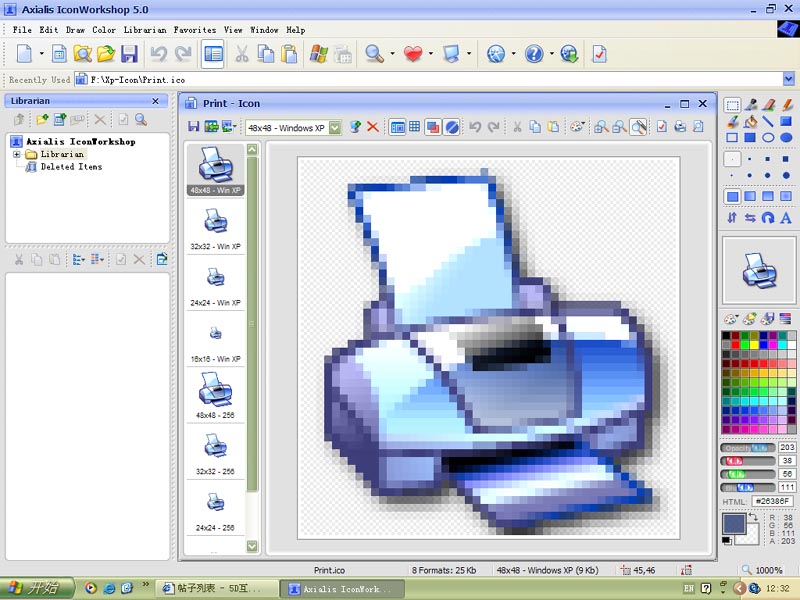
Task: Select the solid fill mode square
Action: [x=732, y=196]
